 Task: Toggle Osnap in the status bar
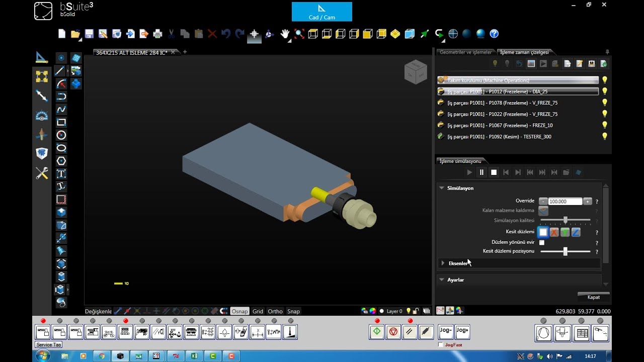tap(240, 311)
